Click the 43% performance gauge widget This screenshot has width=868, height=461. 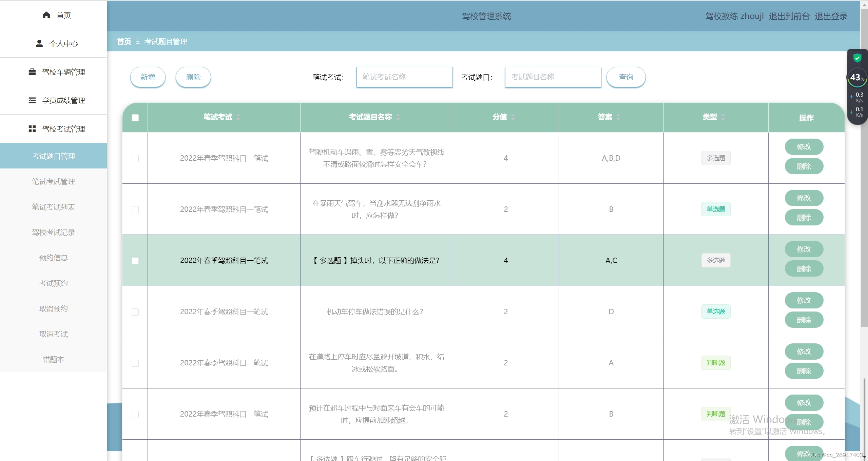pyautogui.click(x=857, y=78)
